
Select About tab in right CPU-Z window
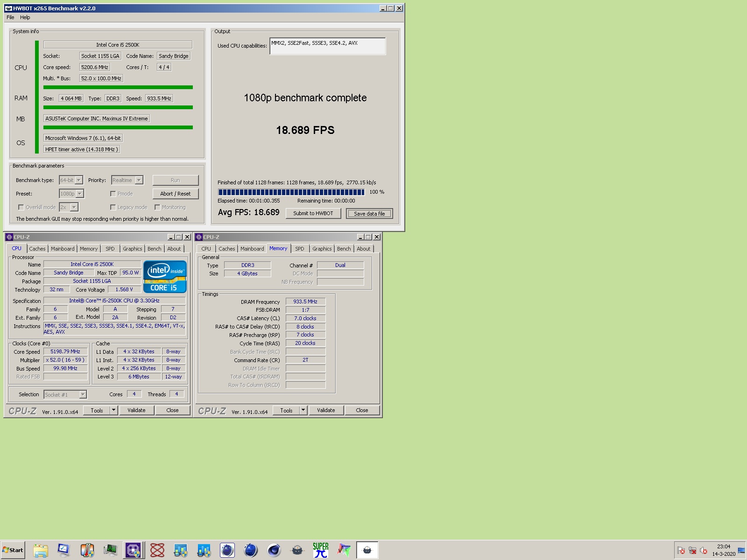pos(364,249)
